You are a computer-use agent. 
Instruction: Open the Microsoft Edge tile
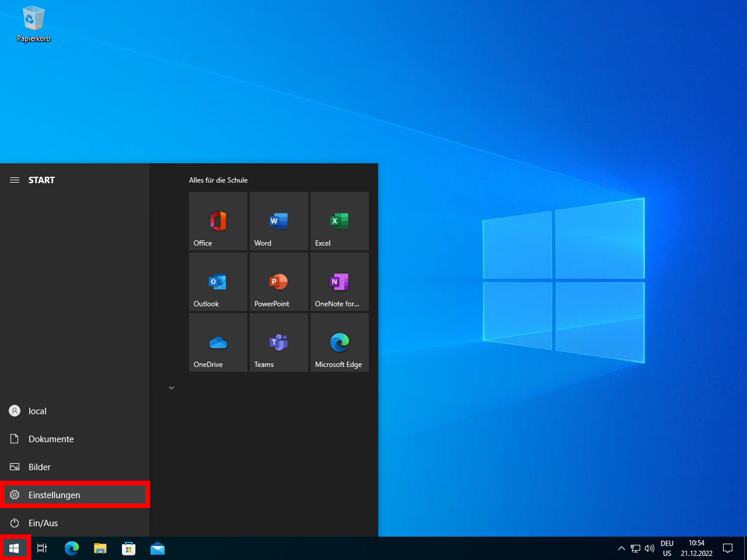[x=340, y=342]
